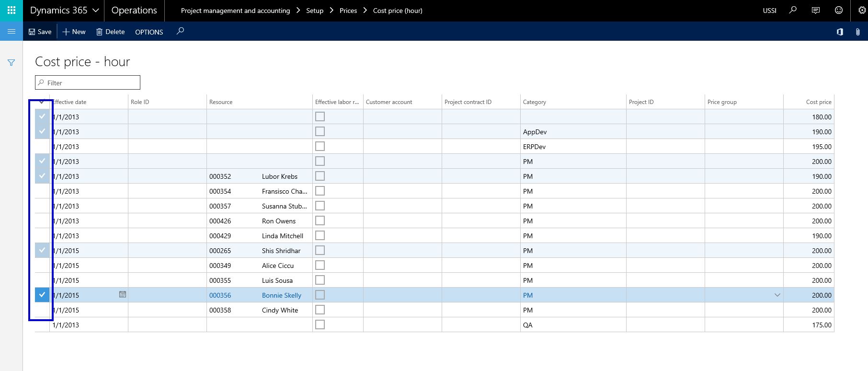Open the messages icon in the top bar
Screen dimensions: 868x371
(816, 10)
